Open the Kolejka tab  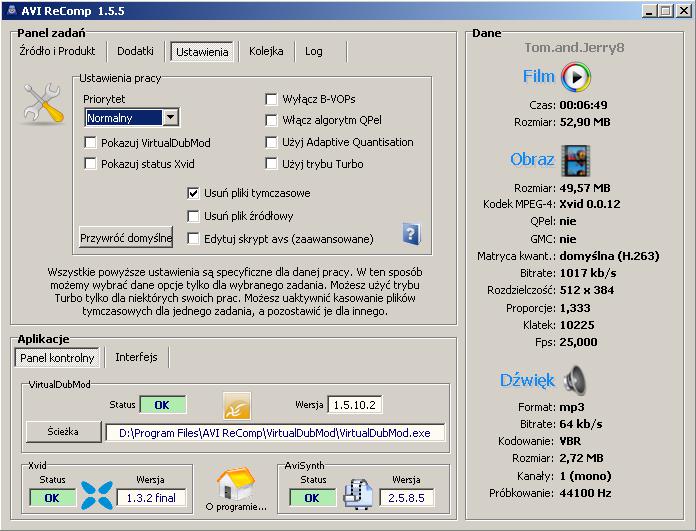pos(266,51)
